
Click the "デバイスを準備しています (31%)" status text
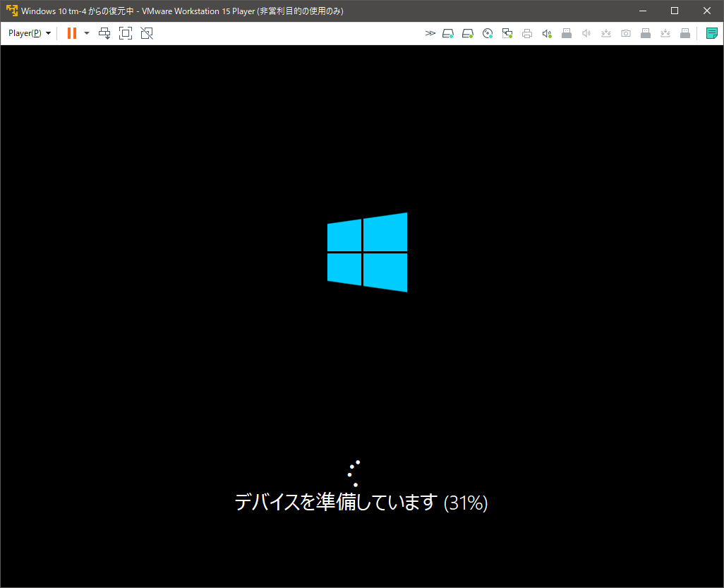[x=361, y=503]
